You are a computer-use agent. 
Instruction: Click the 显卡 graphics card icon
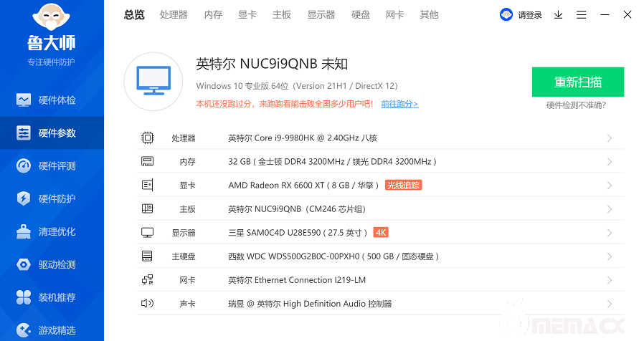point(148,185)
